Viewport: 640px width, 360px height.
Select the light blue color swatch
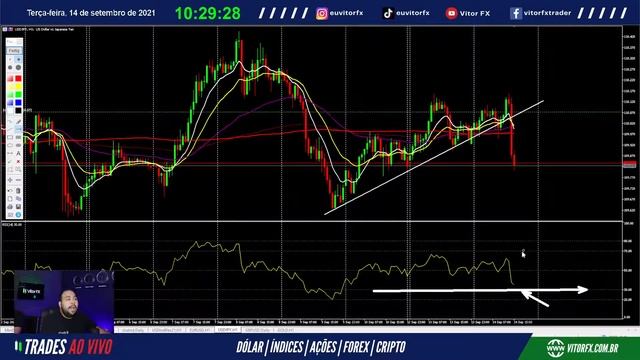(10, 102)
